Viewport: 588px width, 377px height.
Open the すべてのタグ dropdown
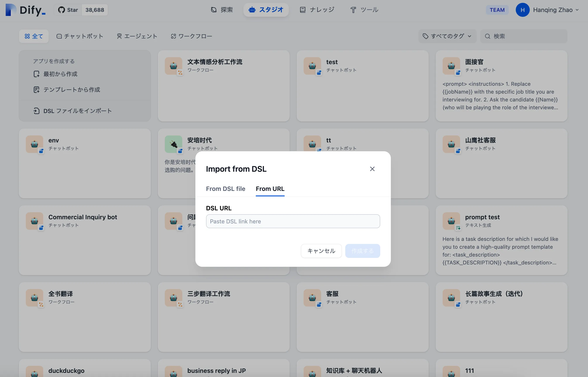tap(447, 36)
